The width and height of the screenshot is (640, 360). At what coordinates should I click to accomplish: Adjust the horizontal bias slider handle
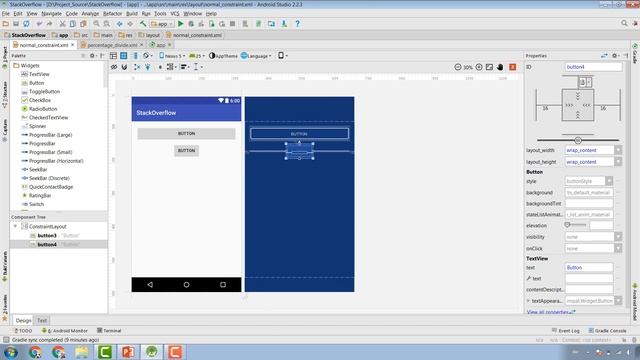[x=578, y=140]
